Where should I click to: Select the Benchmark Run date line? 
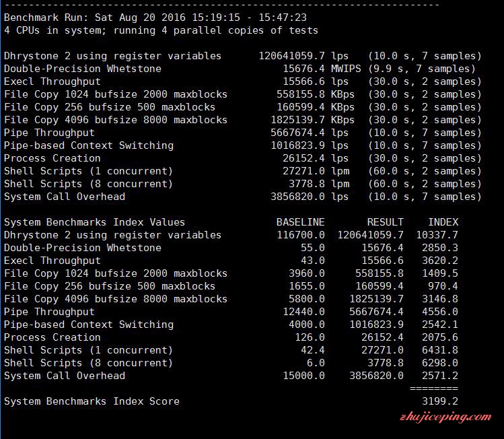(155, 18)
